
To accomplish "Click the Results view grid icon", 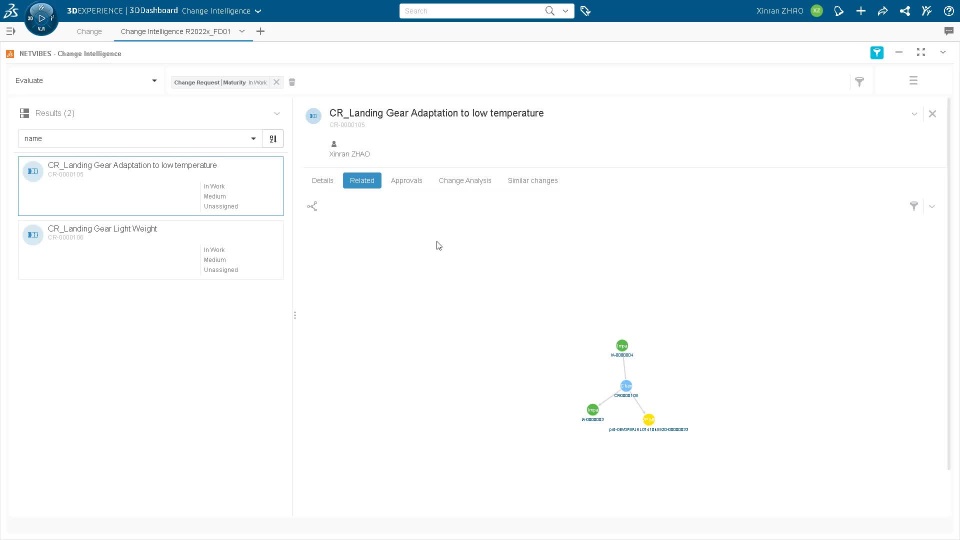I will pos(24,113).
